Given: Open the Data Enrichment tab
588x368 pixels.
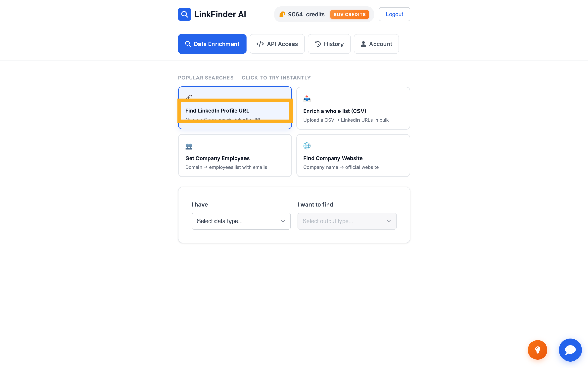Looking at the screenshot, I should tap(212, 44).
